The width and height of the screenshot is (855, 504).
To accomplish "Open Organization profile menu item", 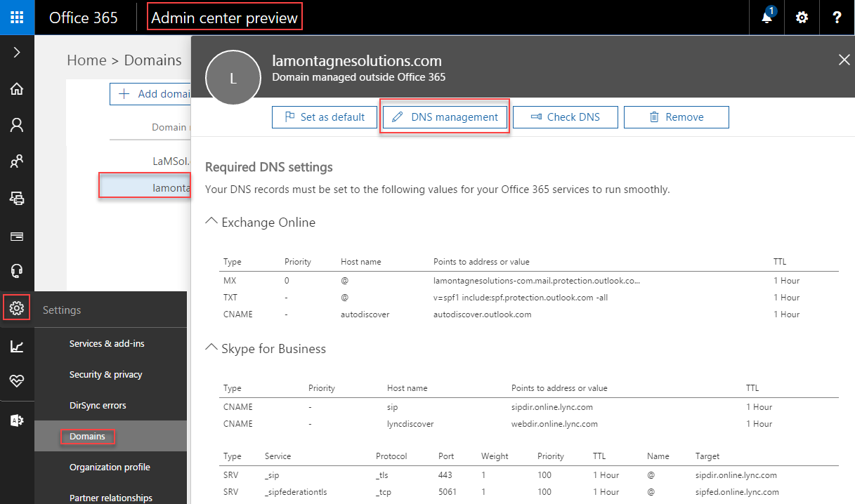I will (110, 467).
